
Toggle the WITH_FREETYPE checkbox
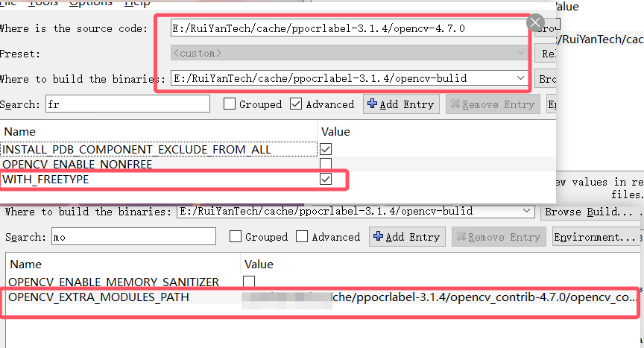(x=326, y=179)
